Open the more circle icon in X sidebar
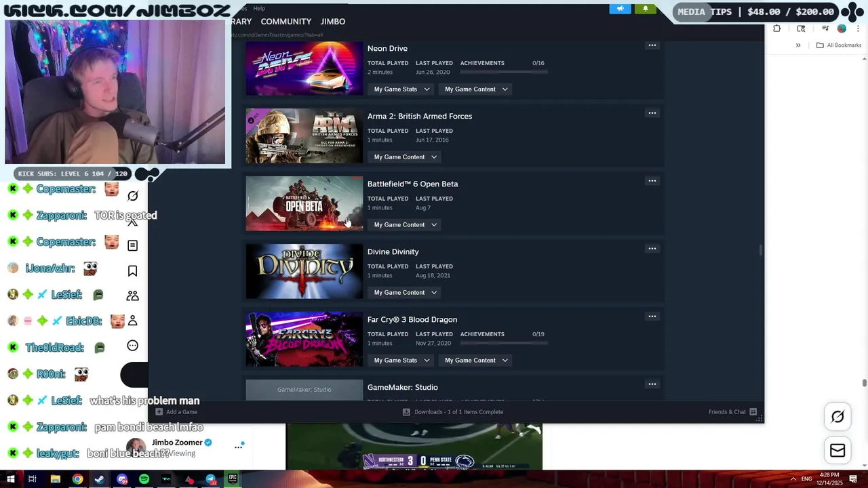This screenshot has width=868, height=488. [x=133, y=346]
